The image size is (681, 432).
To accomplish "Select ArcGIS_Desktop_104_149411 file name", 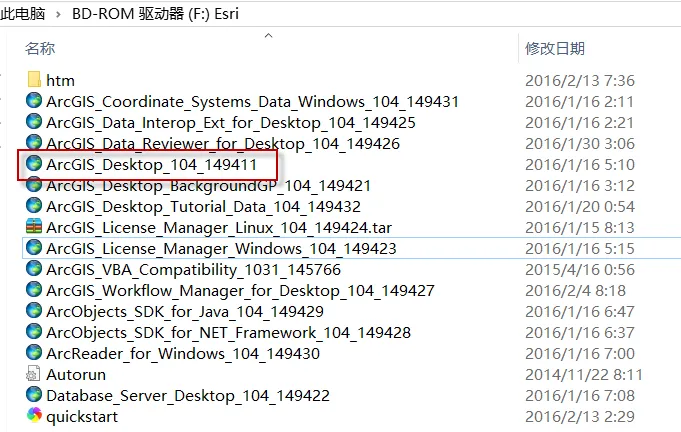I will [x=152, y=165].
